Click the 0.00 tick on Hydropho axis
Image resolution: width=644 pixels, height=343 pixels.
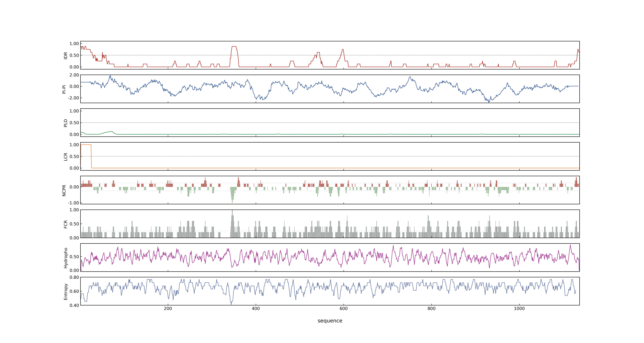point(74,270)
